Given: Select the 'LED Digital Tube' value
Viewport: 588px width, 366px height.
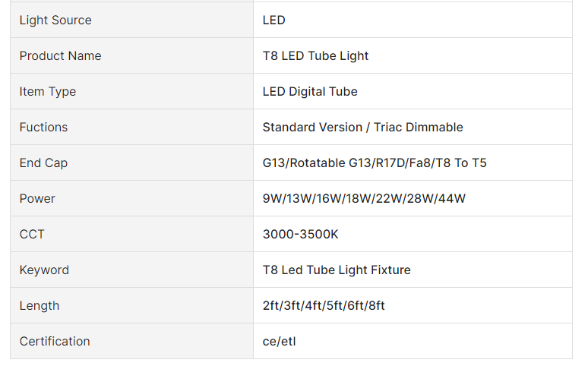Looking at the screenshot, I should pyautogui.click(x=310, y=92).
